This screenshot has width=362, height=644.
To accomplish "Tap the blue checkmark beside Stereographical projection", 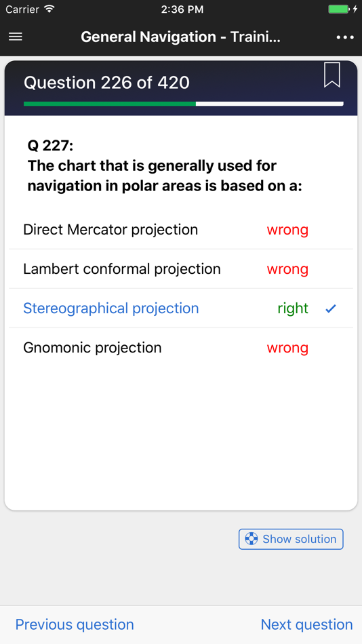I will click(x=331, y=309).
